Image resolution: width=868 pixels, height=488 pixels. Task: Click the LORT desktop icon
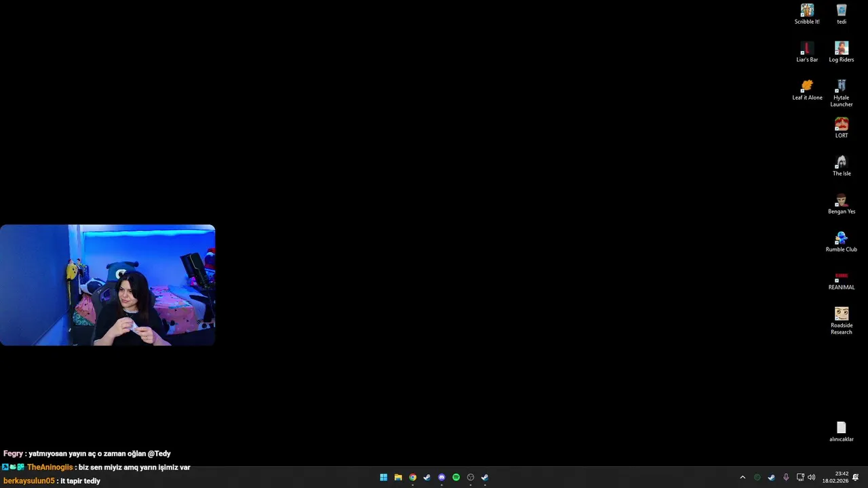pos(842,128)
